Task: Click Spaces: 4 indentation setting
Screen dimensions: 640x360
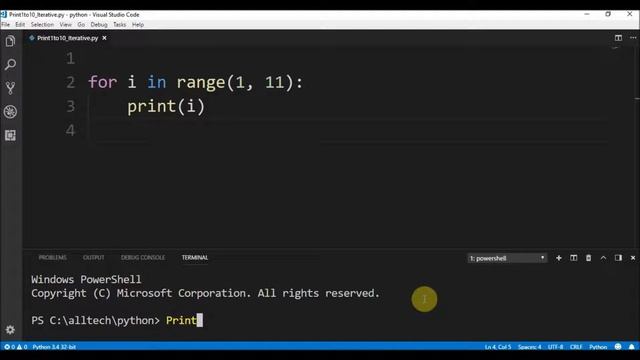Action: tap(529, 347)
